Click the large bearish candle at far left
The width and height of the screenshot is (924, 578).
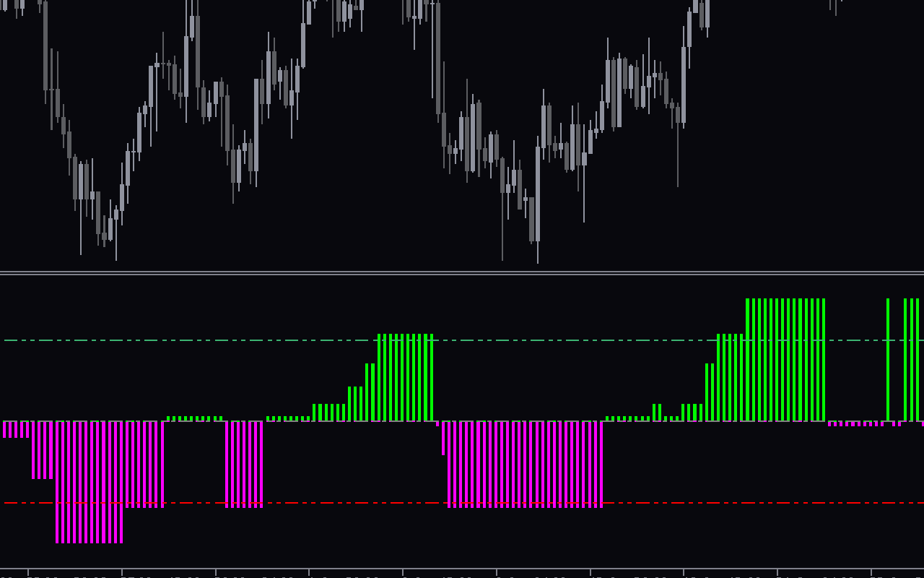tap(45, 46)
